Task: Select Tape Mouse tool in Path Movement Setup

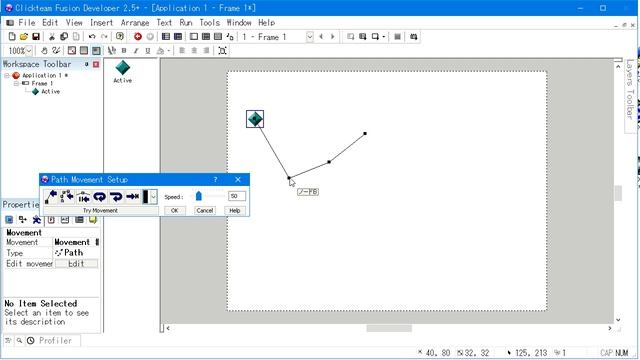Action: pyautogui.click(x=67, y=197)
